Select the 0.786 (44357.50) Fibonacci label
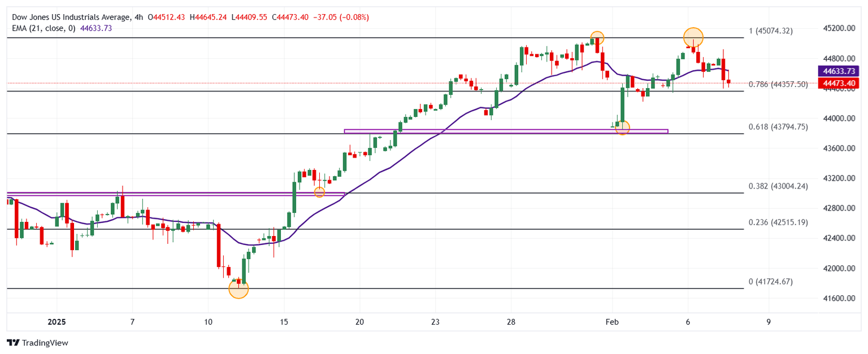Viewport: 868px width, 354px height. point(778,84)
